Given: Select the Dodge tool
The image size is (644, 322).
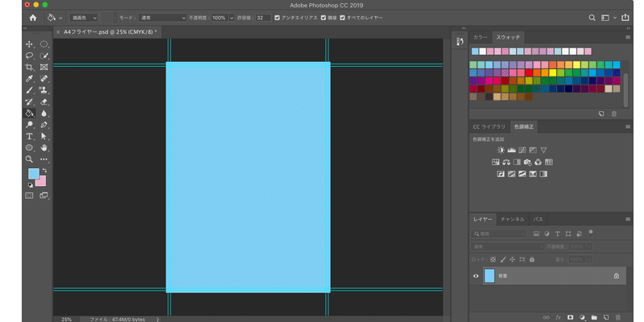Looking at the screenshot, I should point(30,125).
